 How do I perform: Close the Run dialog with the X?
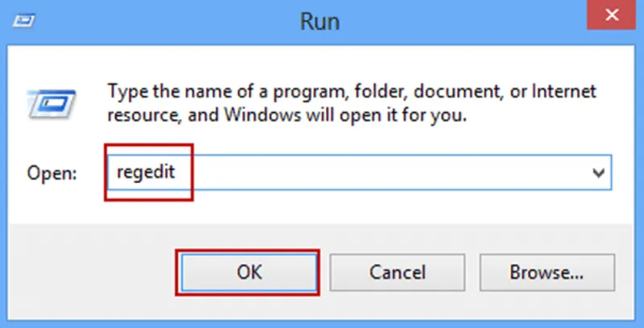[x=611, y=15]
